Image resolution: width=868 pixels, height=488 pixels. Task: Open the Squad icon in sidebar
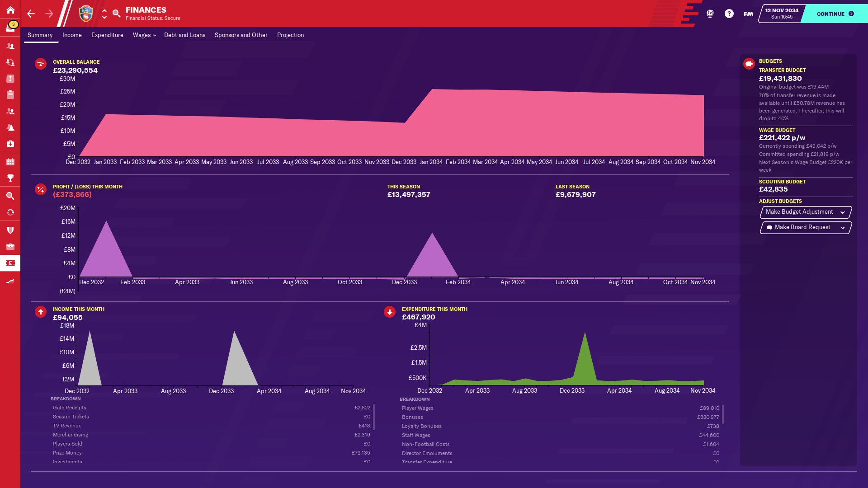click(10, 46)
